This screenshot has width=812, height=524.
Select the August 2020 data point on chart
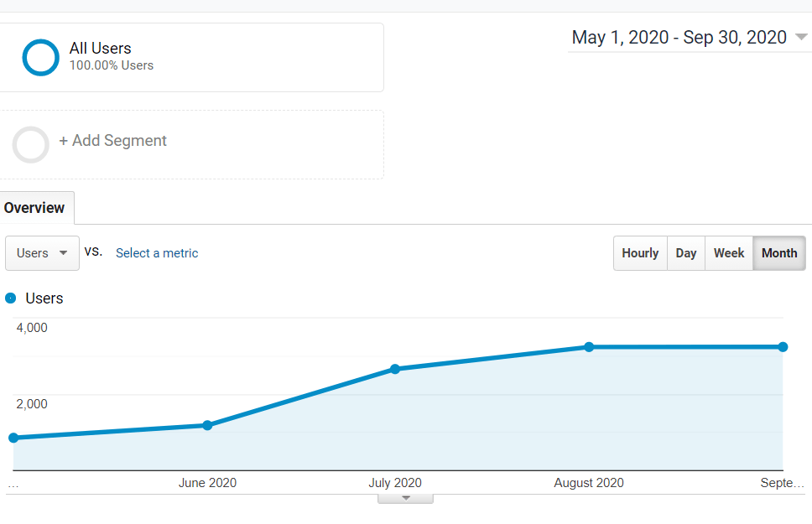590,345
